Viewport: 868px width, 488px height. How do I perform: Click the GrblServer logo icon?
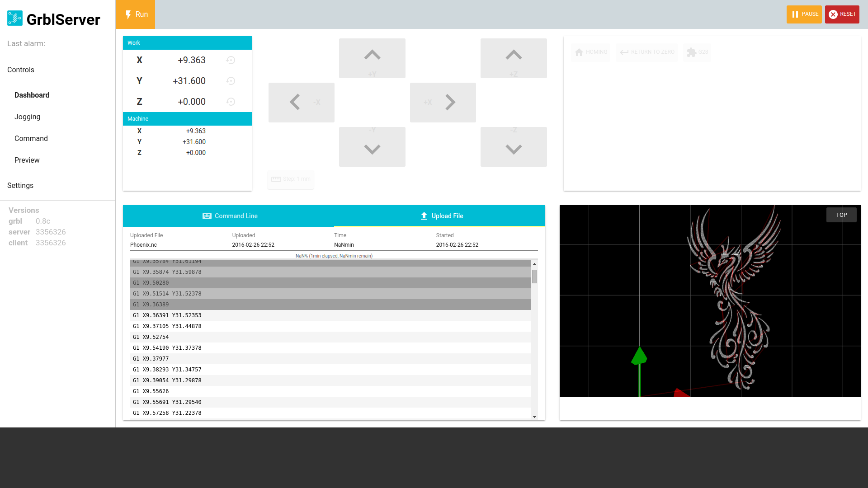pyautogui.click(x=15, y=19)
